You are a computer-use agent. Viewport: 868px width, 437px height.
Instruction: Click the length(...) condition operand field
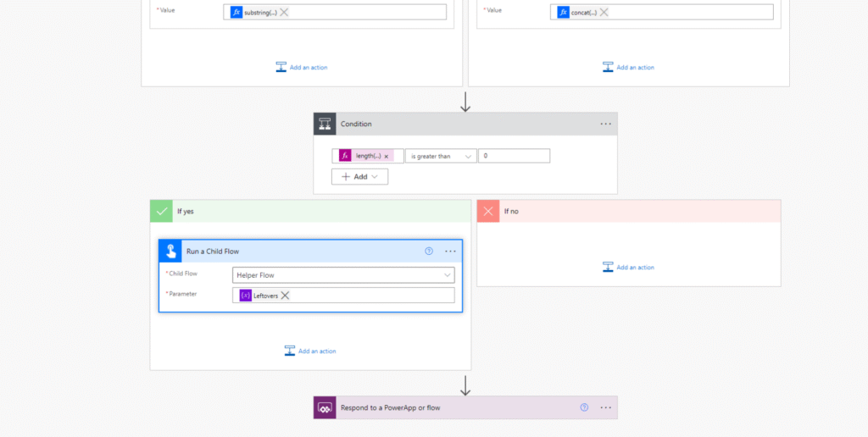click(x=368, y=156)
